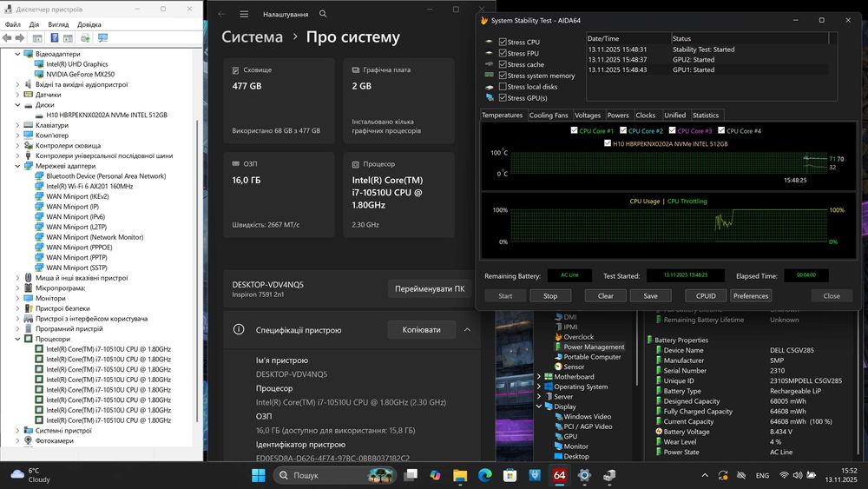Uncheck the Stress GPU(s) checkbox
Screen dimensions: 868x489
(x=503, y=98)
